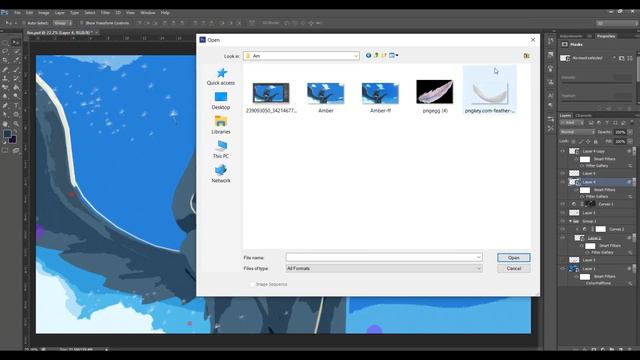Open Quick access in the dialog sidebar

pyautogui.click(x=221, y=77)
